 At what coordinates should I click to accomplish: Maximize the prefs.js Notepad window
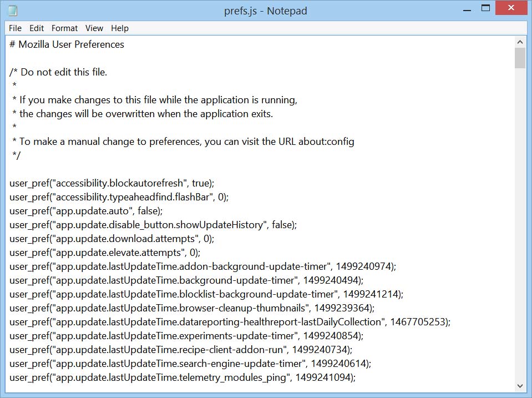click(x=485, y=9)
